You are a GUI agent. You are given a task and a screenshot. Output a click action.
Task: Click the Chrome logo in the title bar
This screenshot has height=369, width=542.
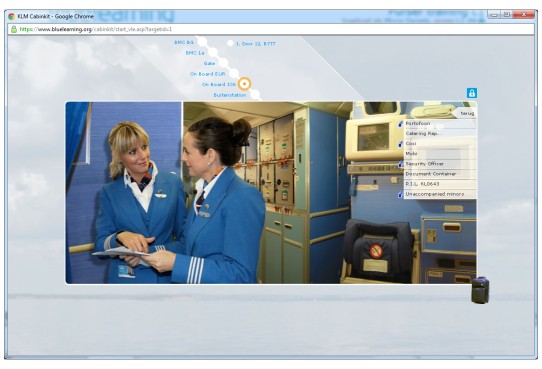tap(11, 16)
